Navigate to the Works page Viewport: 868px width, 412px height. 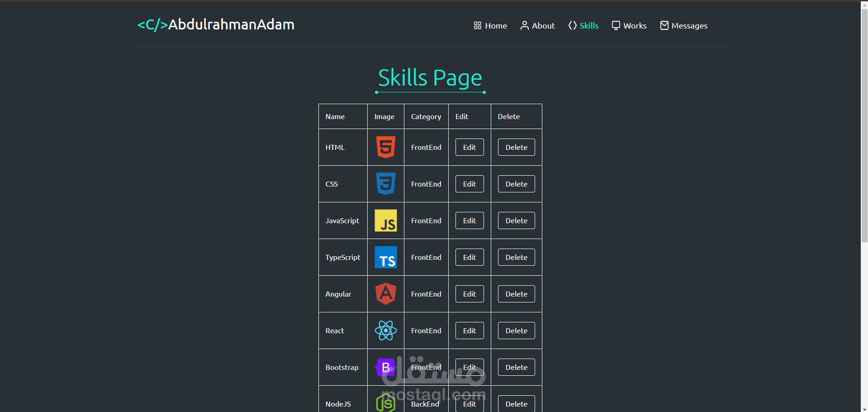tap(629, 25)
